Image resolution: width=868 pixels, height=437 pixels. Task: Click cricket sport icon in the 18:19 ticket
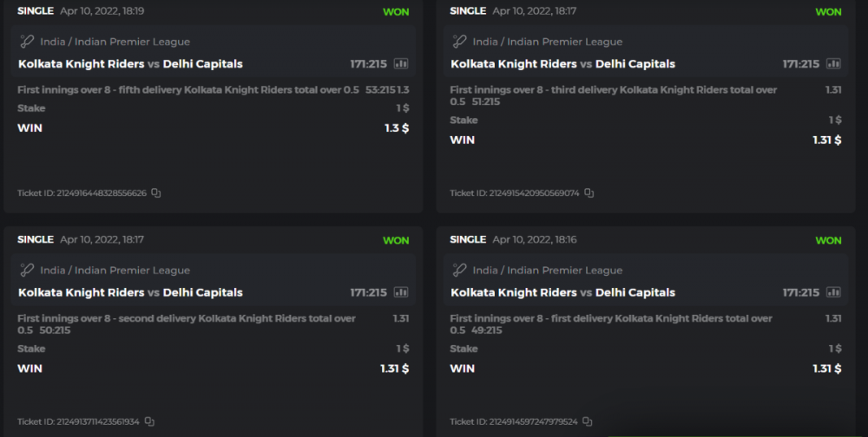click(27, 42)
